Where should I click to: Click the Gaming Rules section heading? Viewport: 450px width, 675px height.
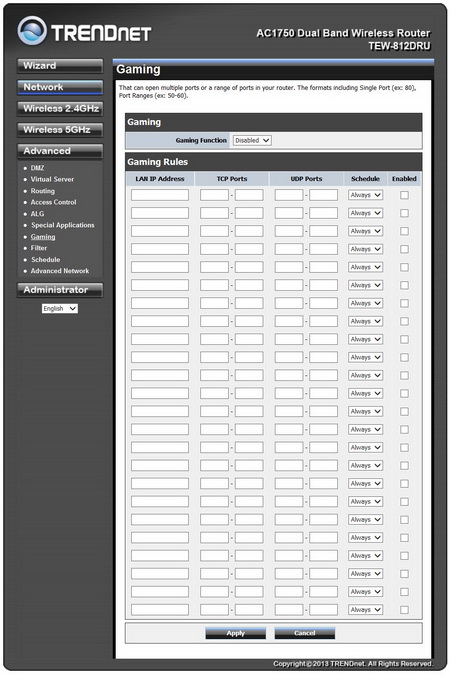[158, 162]
